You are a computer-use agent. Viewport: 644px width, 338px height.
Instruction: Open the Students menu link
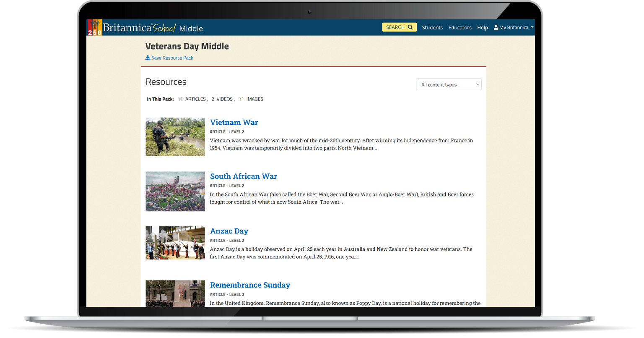432,28
